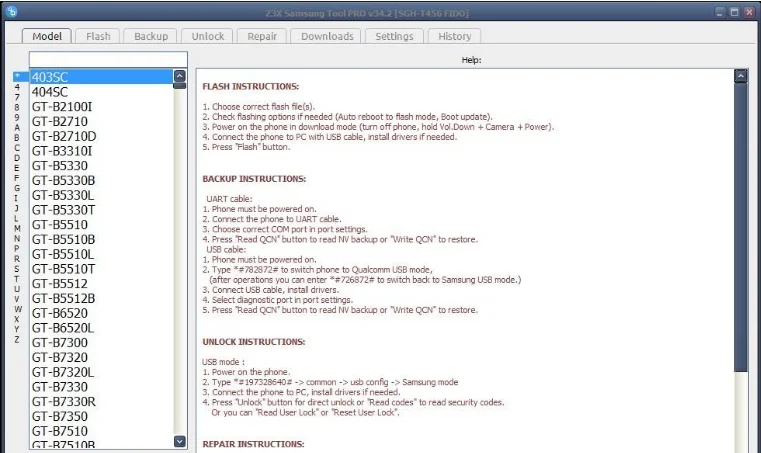Image resolution: width=761 pixels, height=453 pixels.
Task: Click the REPAIR INSTRUCTIONS heading
Action: point(253,444)
